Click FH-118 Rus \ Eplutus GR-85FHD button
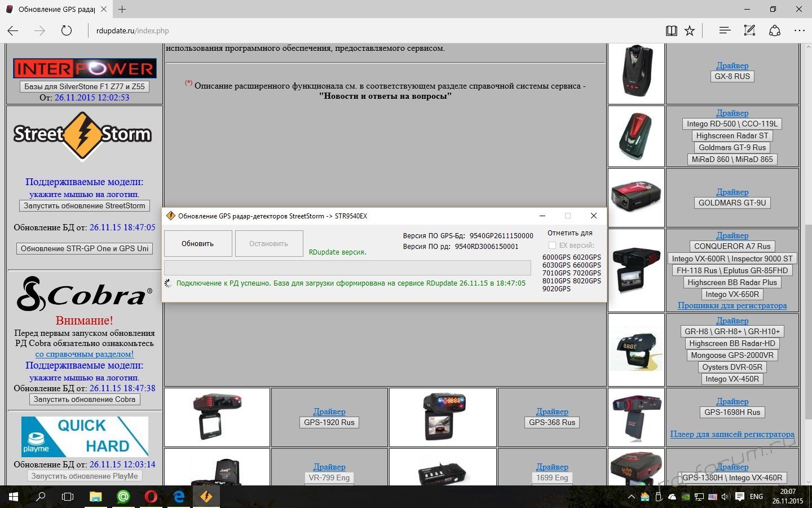Screen dimensions: 812x508 pyautogui.click(x=732, y=270)
